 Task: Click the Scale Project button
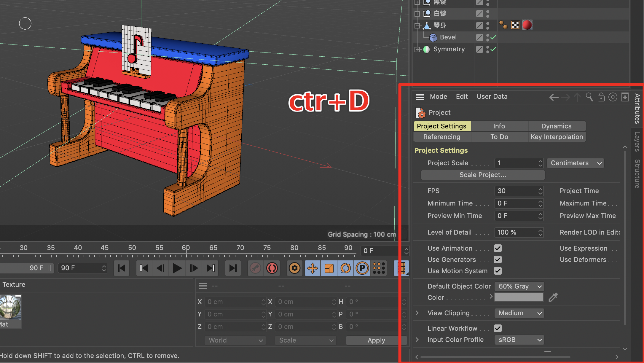(x=483, y=175)
